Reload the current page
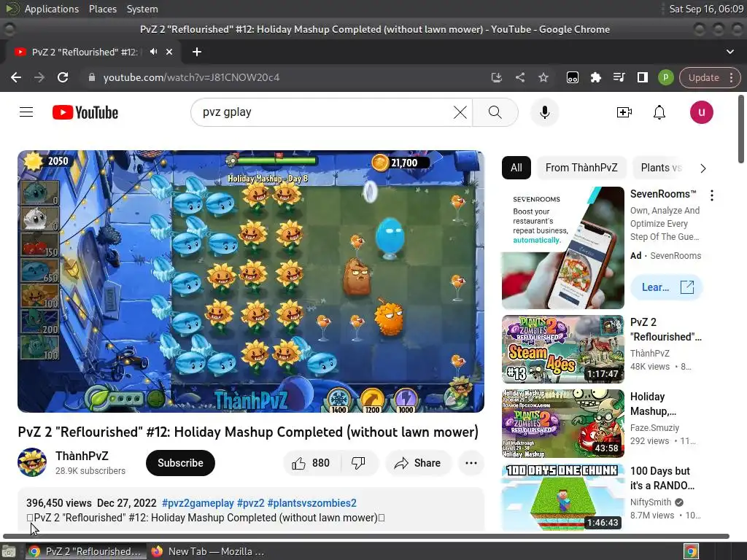747x560 pixels. pyautogui.click(x=63, y=77)
